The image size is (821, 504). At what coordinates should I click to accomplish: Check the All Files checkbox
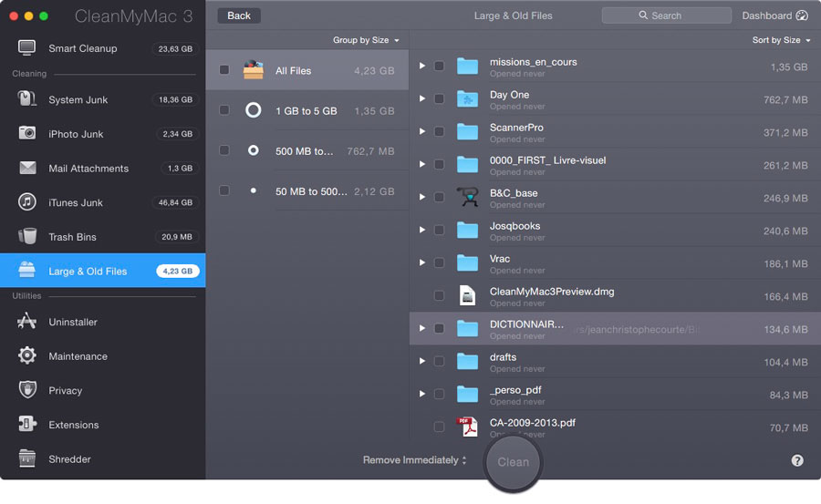224,69
